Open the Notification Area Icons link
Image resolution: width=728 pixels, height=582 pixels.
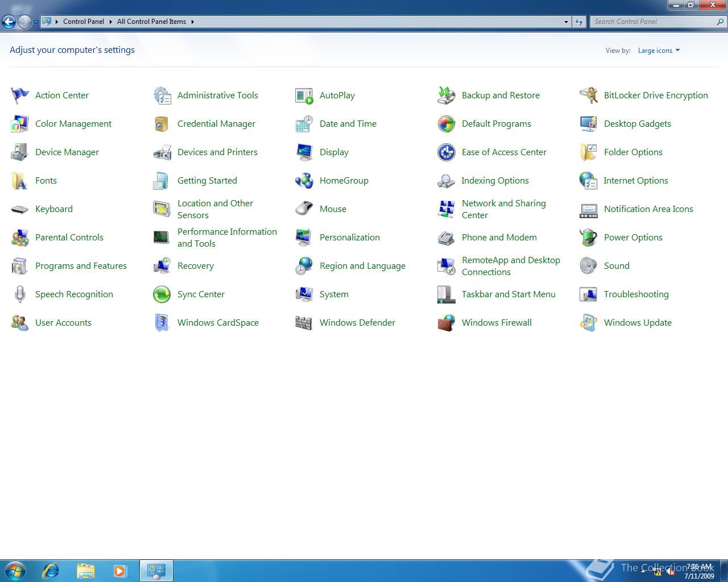pos(648,209)
